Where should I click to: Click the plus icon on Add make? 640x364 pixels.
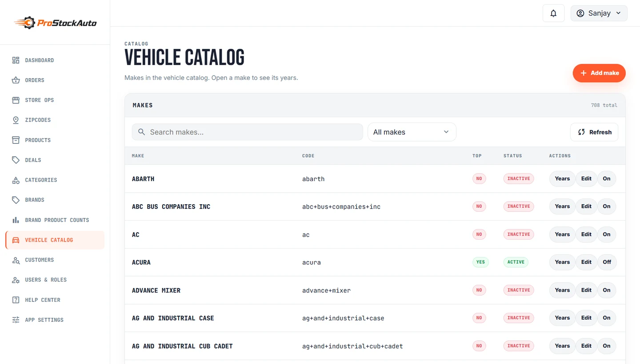tap(584, 73)
